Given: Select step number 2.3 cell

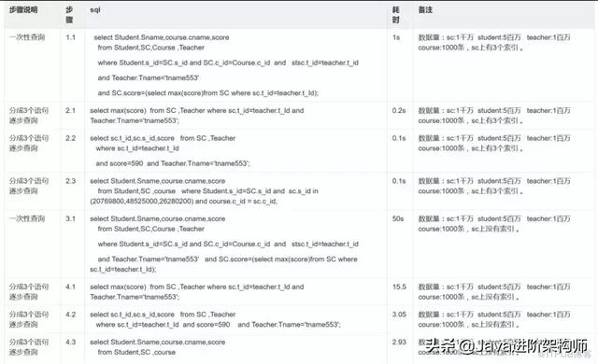Looking at the screenshot, I should tap(71, 181).
